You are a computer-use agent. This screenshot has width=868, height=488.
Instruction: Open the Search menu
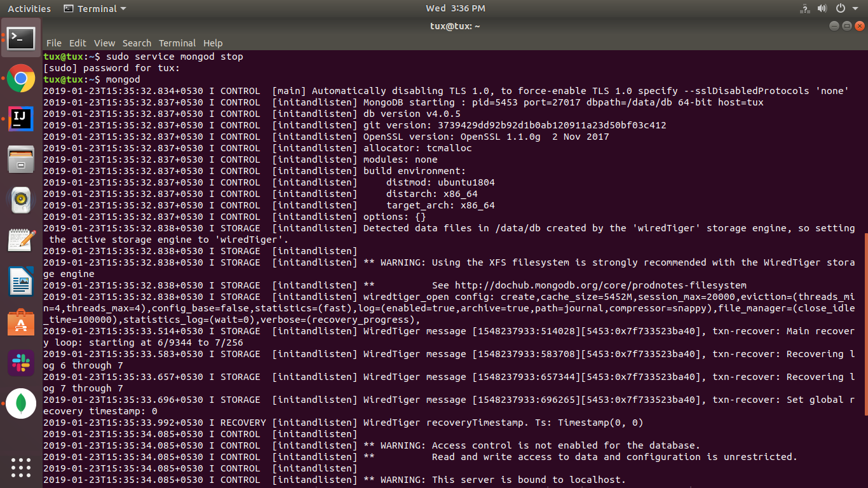pyautogui.click(x=137, y=43)
